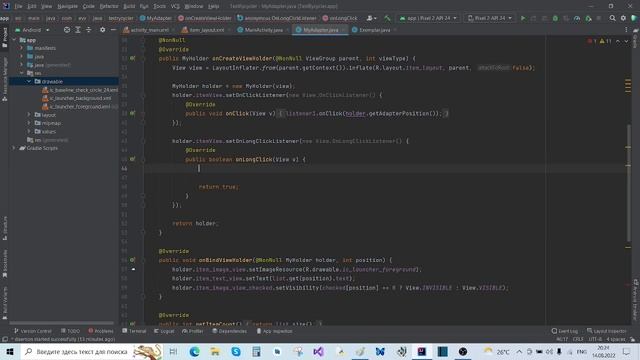Collapse the drawable folder
Viewport: 640px width, 360px height.
(x=29, y=81)
